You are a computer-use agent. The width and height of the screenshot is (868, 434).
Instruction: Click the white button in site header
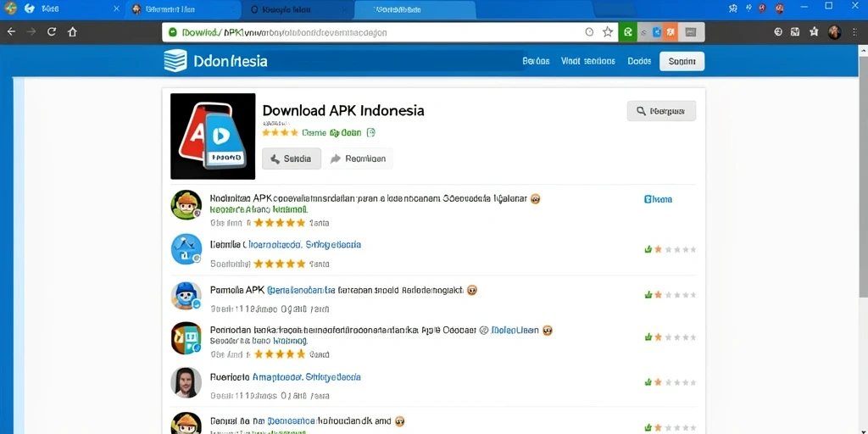(682, 61)
